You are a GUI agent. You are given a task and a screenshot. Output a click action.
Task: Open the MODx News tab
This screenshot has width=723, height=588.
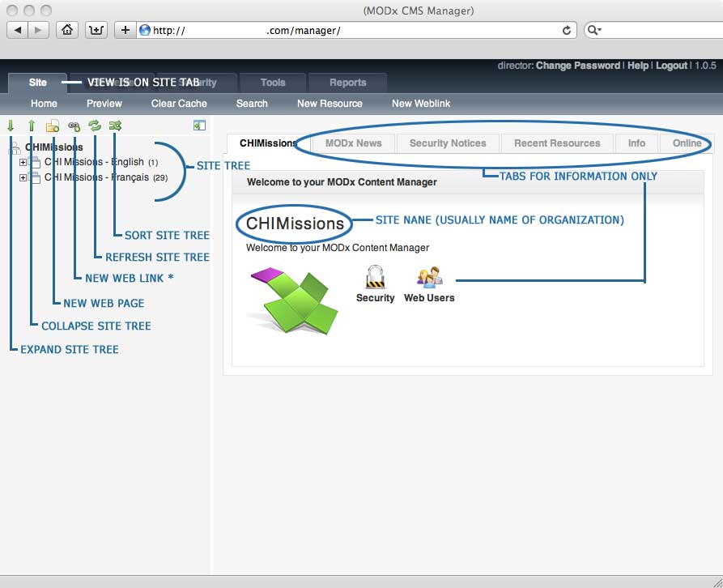[354, 143]
